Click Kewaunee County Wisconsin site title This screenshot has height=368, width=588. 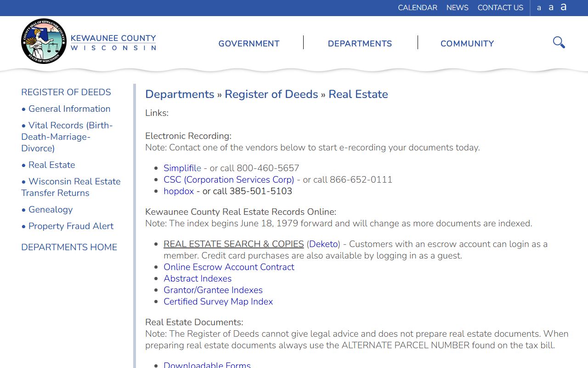pos(113,42)
